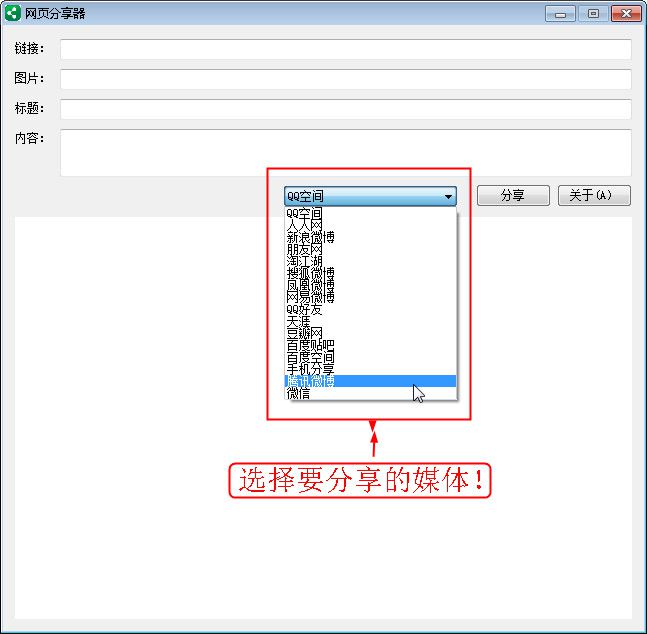Select 百度空间 option
Viewport: 647px width, 634px height.
tap(370, 357)
